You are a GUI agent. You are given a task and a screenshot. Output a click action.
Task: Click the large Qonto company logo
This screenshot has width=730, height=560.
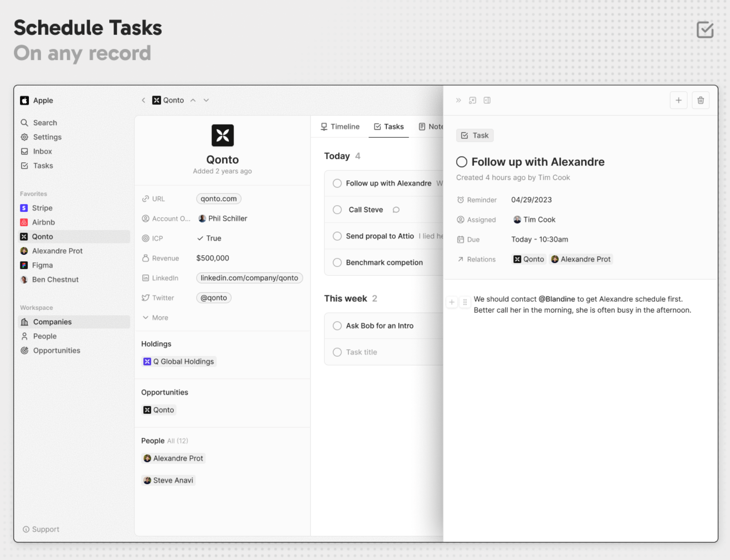[x=223, y=135]
